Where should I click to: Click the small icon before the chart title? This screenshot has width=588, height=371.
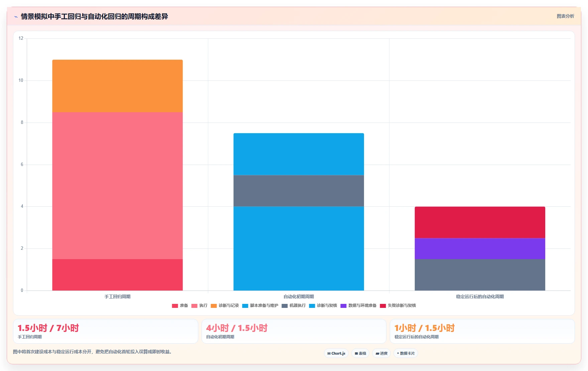16,17
